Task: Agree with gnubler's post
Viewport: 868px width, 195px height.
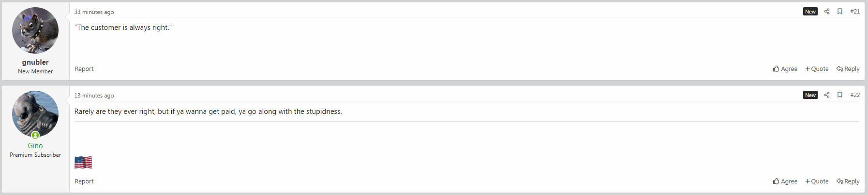Action: pos(785,69)
